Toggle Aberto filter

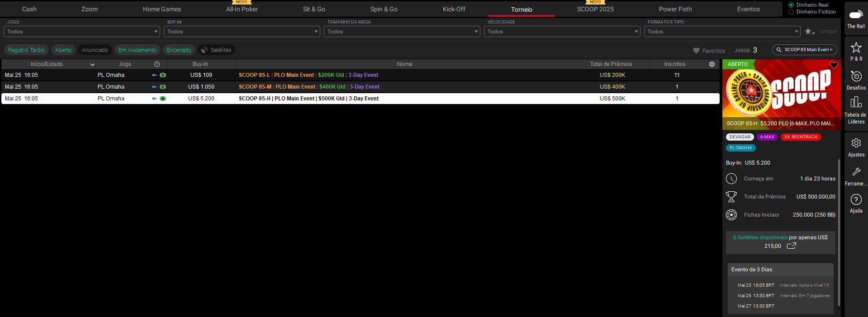63,50
